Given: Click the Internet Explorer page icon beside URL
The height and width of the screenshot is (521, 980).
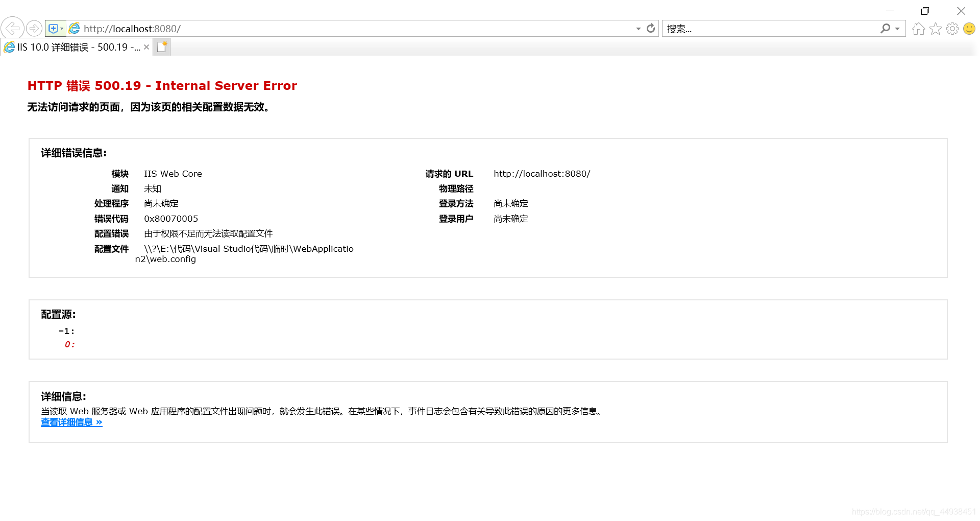Looking at the screenshot, I should [75, 29].
